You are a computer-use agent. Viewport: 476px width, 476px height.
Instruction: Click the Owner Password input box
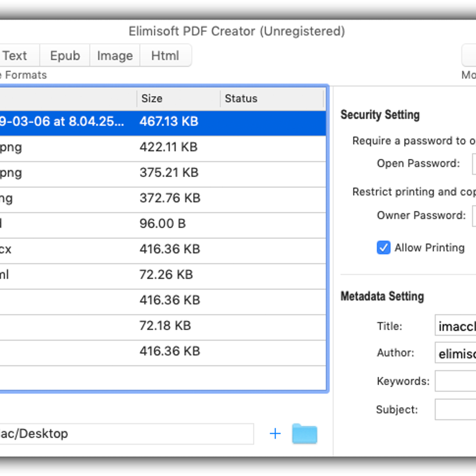tap(474, 216)
